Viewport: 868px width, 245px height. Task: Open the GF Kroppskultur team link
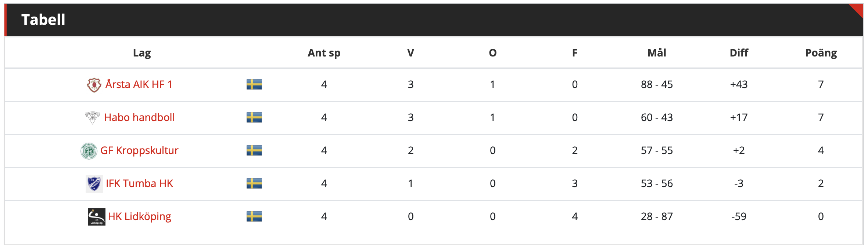(139, 151)
